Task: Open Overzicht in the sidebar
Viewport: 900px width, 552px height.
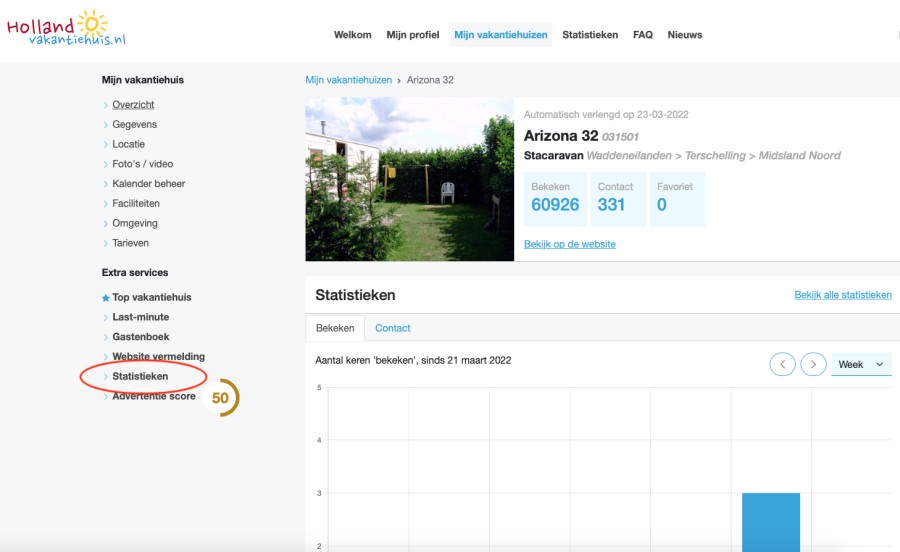Action: coord(133,104)
